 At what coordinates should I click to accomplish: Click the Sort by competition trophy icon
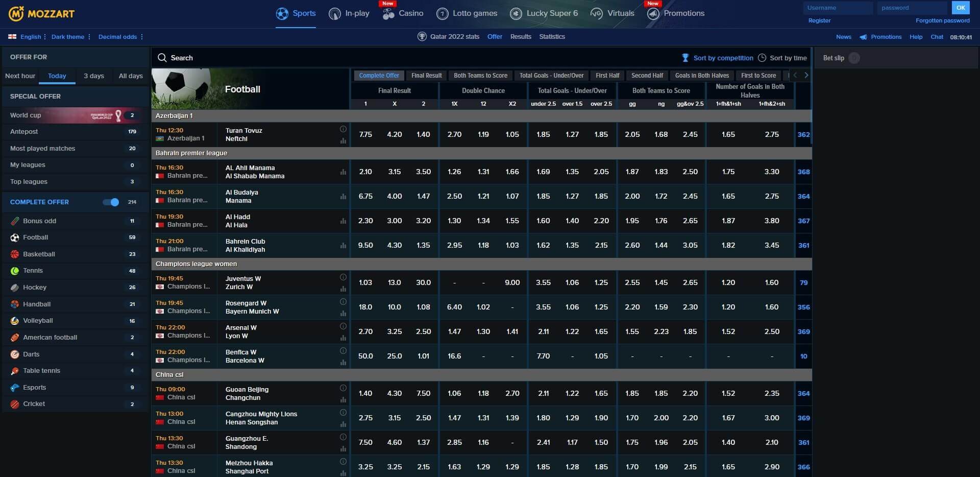[685, 58]
